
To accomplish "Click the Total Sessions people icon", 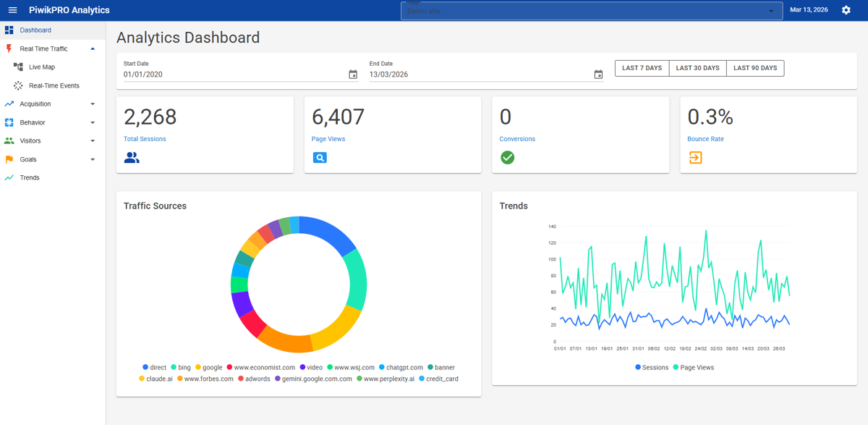I will pos(132,157).
